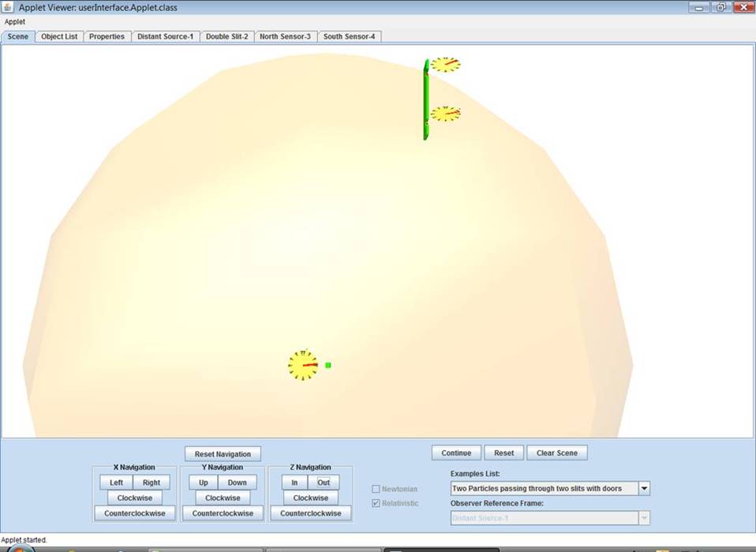This screenshot has height=552, width=756.
Task: Click the Java applet icon in title bar
Action: (x=8, y=7)
